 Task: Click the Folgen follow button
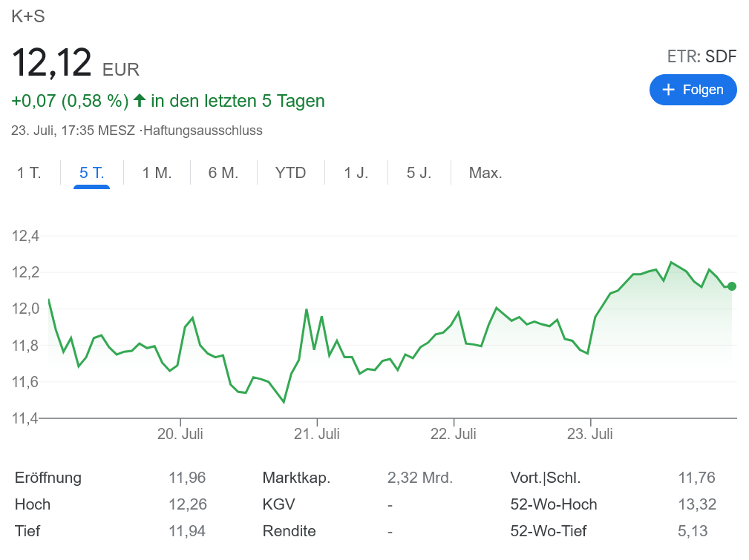click(693, 90)
